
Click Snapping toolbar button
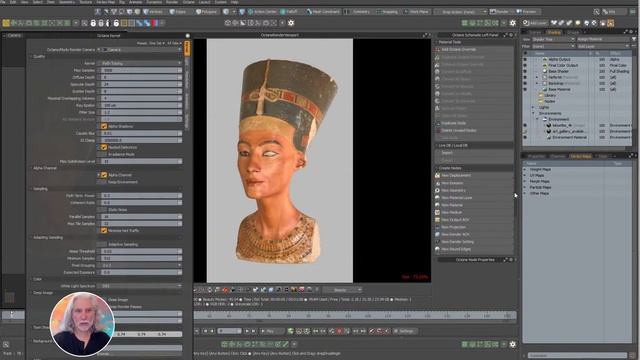click(387, 12)
